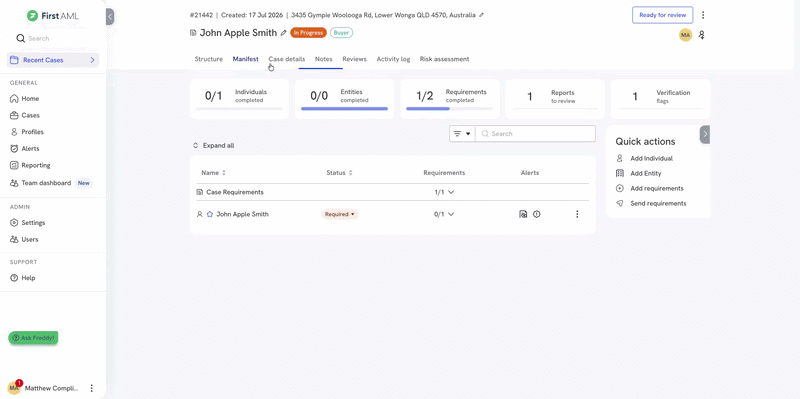Open Required status dropdown
The width and height of the screenshot is (800, 399).
340,214
